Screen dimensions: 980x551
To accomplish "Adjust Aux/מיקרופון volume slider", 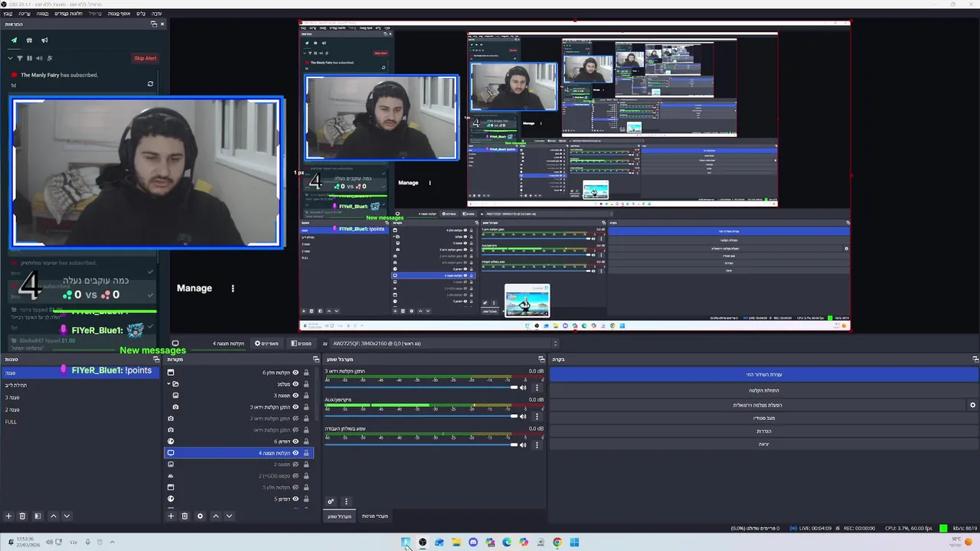I will (x=421, y=416).
